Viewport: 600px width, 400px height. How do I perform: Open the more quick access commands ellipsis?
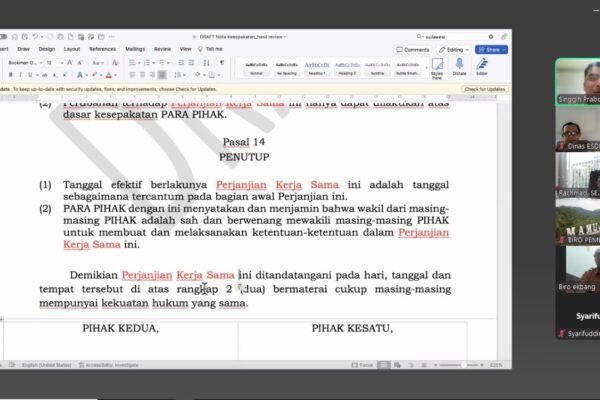point(111,37)
